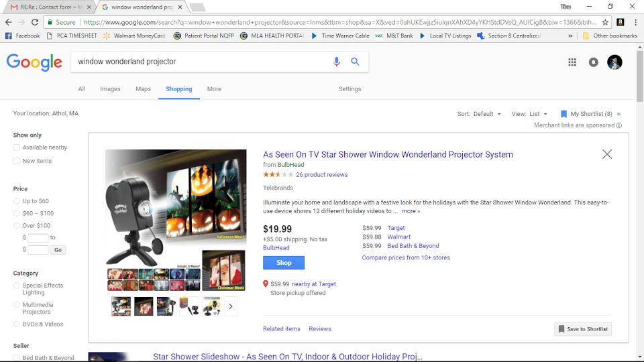The width and height of the screenshot is (644, 362).
Task: Open the account profile avatar
Action: (615, 62)
